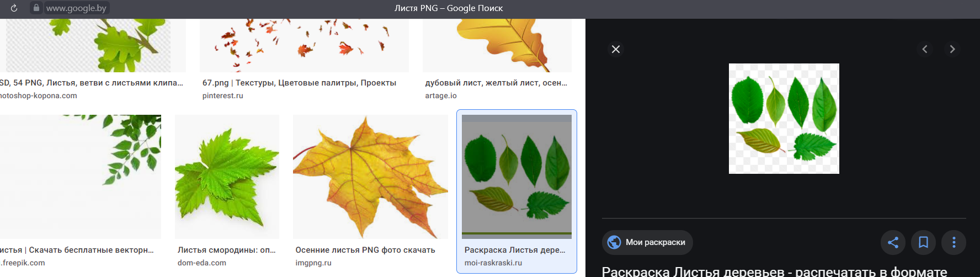This screenshot has width=980, height=277.
Task: Open the green branch freepik thumbnail
Action: 81,177
